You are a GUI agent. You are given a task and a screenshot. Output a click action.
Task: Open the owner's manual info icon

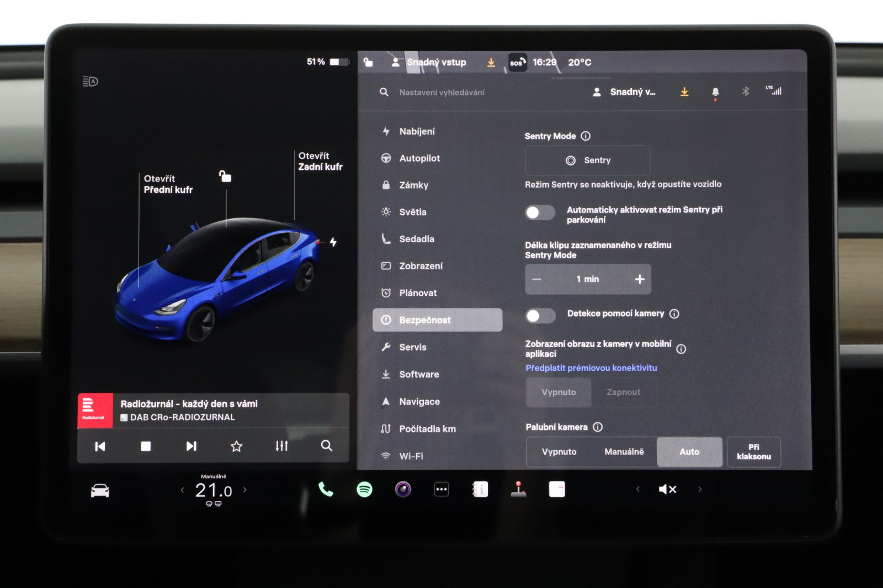(480, 489)
